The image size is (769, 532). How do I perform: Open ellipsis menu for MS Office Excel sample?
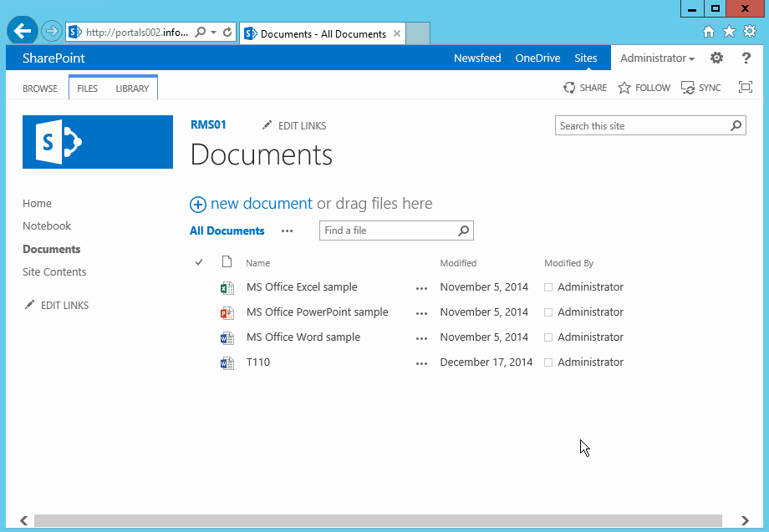421,288
